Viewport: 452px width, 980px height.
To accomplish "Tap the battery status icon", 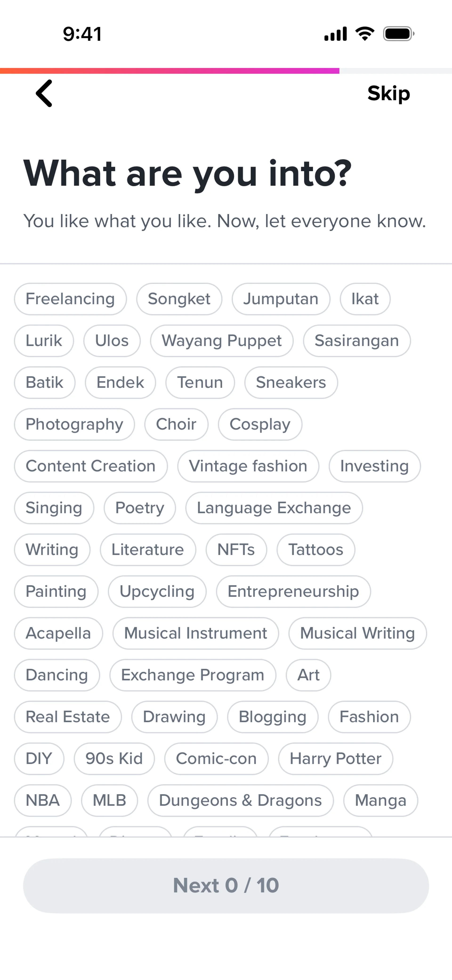I will click(398, 34).
